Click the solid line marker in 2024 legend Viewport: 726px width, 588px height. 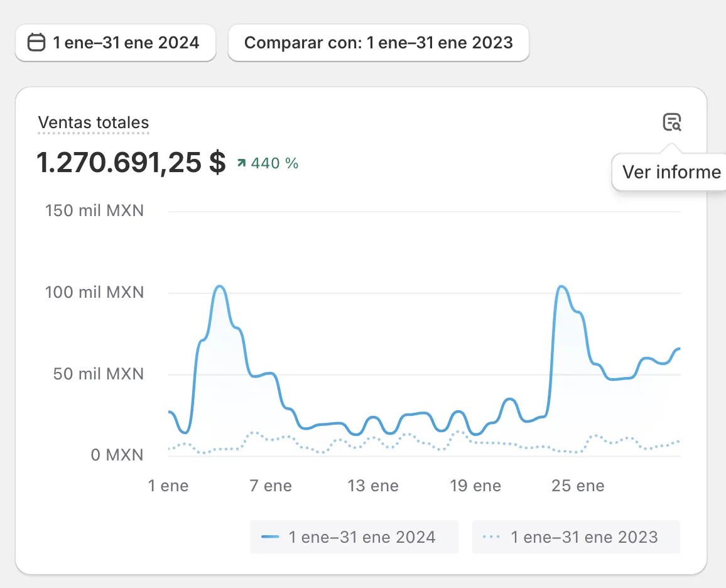point(271,537)
